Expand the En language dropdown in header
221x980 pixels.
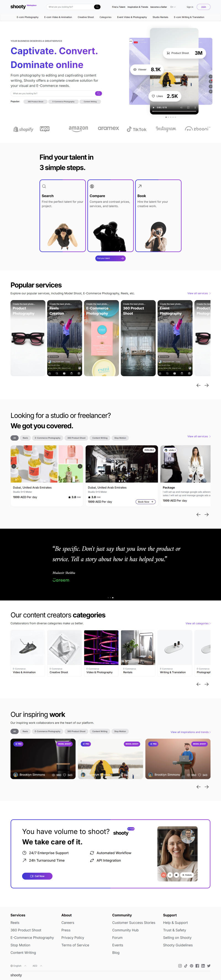point(173,7)
